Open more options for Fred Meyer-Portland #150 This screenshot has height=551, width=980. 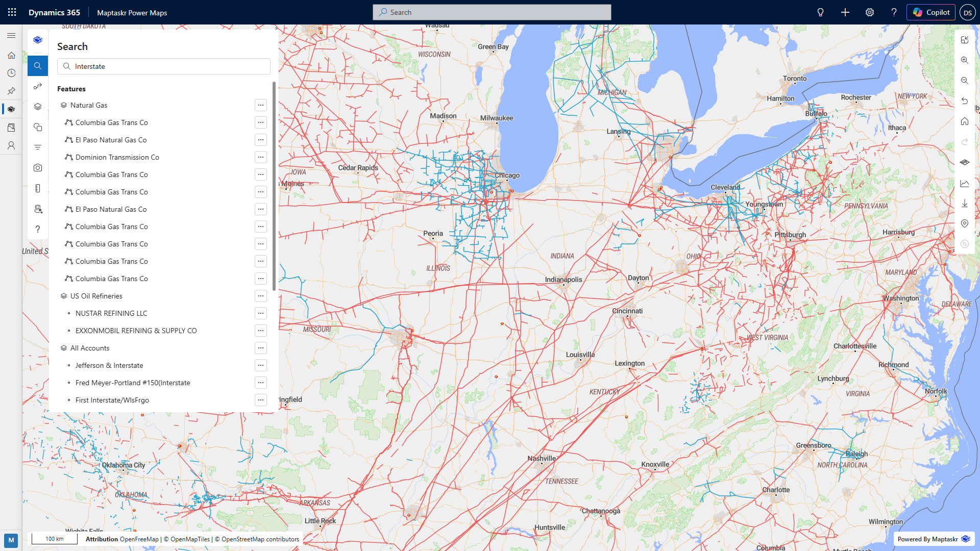click(x=261, y=383)
